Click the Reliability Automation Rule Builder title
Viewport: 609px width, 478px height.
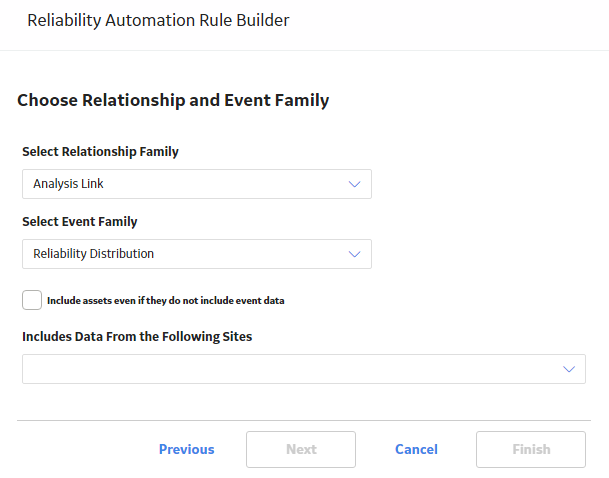158,21
